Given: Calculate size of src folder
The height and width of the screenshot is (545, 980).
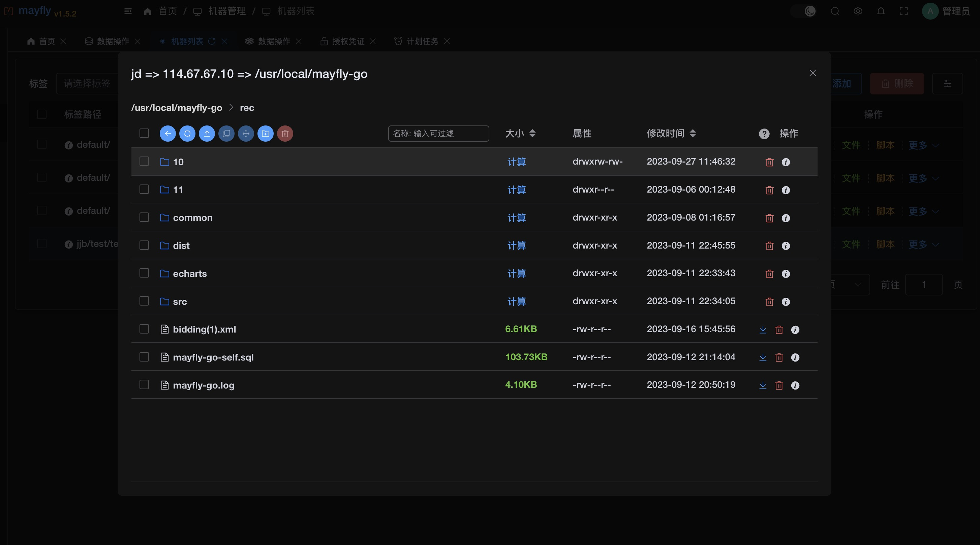Looking at the screenshot, I should pyautogui.click(x=516, y=302).
